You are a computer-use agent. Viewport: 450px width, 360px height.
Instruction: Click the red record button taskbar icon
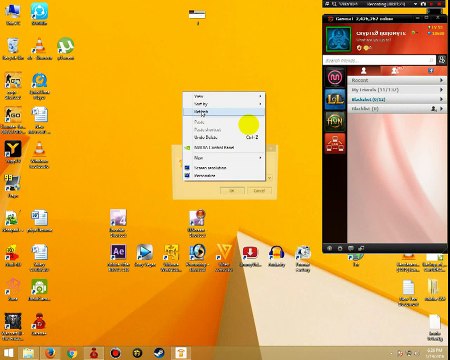(x=116, y=353)
